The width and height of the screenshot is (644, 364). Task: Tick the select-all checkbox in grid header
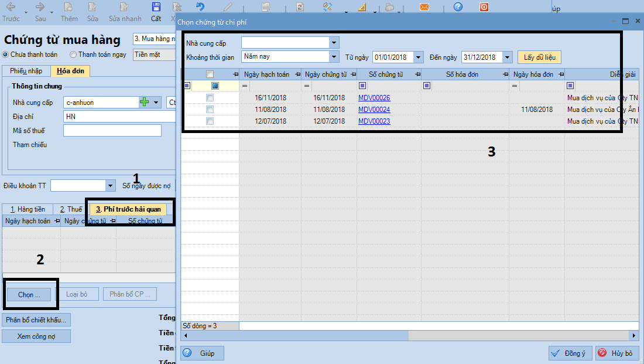210,74
